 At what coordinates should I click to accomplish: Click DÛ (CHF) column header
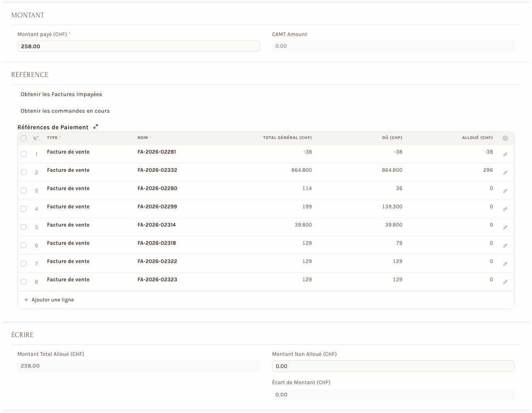pyautogui.click(x=392, y=138)
